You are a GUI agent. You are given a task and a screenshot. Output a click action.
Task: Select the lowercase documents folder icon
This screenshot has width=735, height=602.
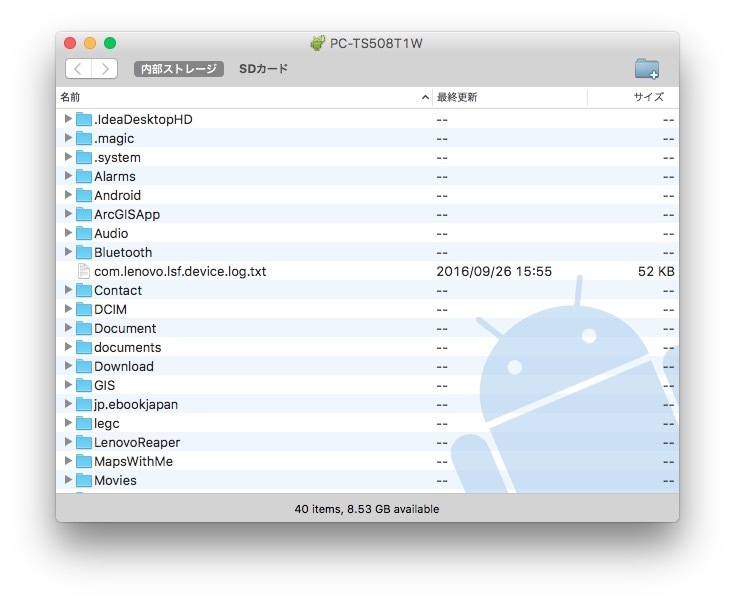pyautogui.click(x=84, y=347)
